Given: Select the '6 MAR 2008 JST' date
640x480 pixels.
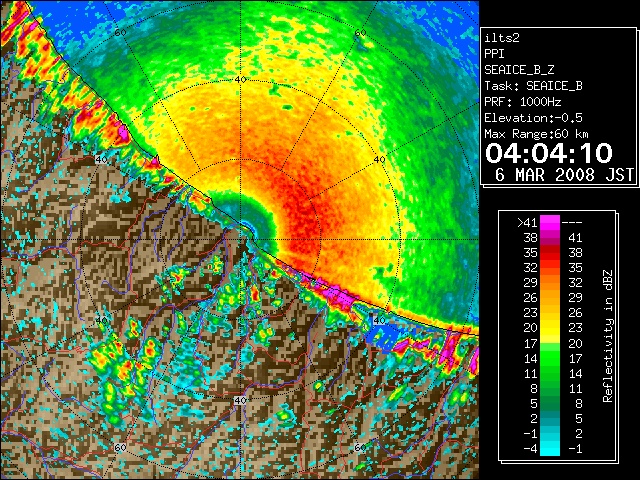Looking at the screenshot, I should point(564,175).
